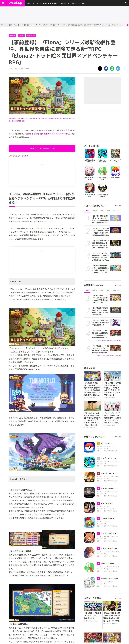
Task: Open ウパルオデッセイ app icon
Action: tap(89, 522)
